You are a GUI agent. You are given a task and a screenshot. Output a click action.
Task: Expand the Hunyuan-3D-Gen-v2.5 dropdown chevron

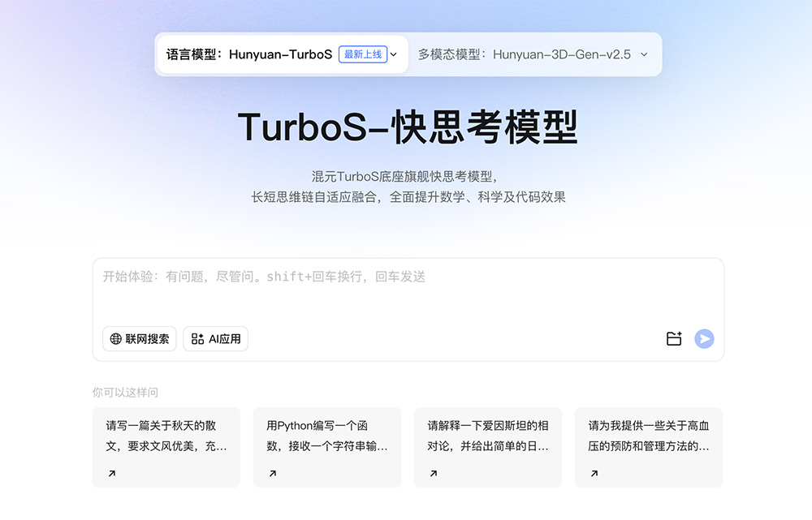coord(644,54)
